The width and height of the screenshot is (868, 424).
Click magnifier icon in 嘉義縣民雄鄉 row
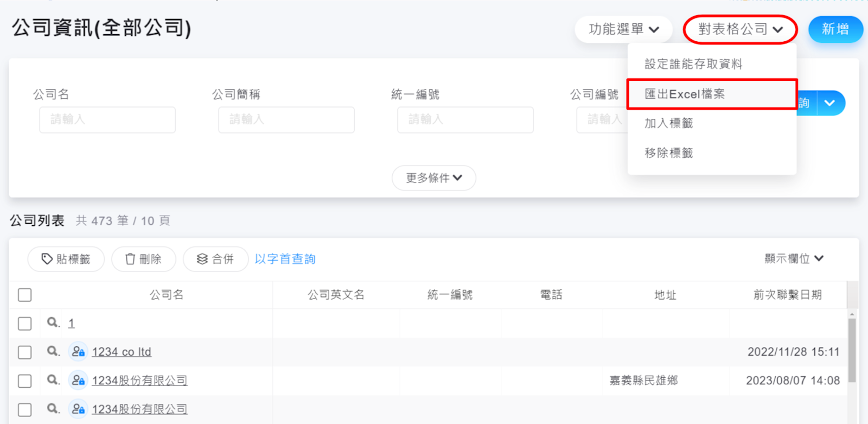pyautogui.click(x=53, y=380)
